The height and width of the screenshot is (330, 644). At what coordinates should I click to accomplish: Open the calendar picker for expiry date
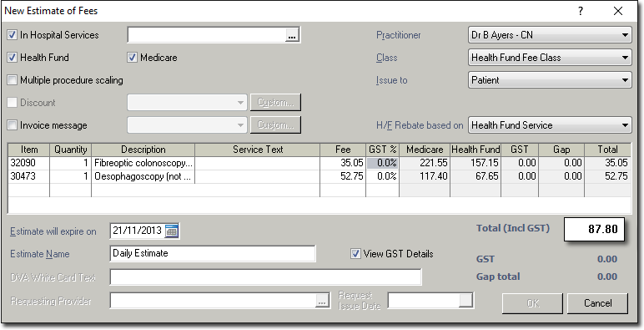click(172, 231)
